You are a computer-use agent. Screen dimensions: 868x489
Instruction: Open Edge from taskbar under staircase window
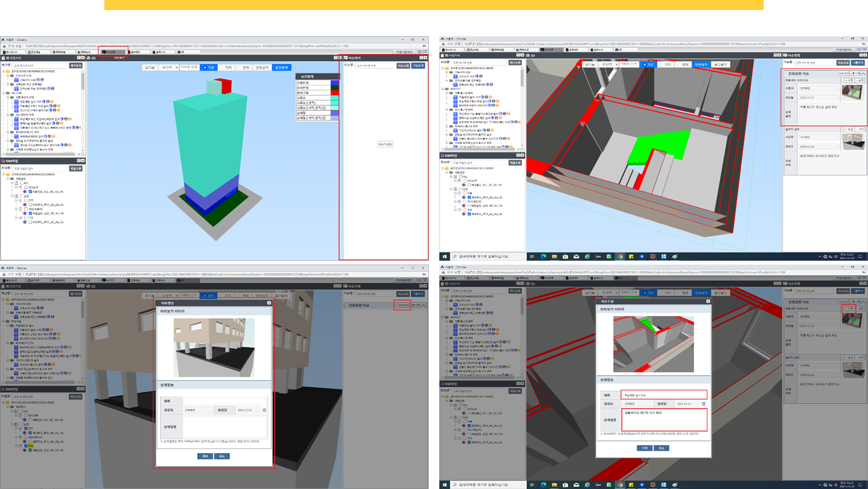pos(544,257)
